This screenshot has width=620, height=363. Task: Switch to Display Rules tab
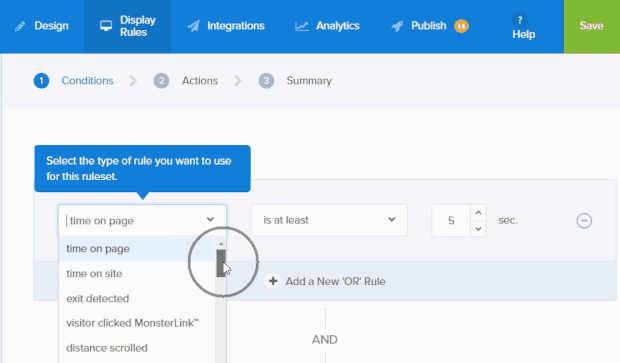pos(127,26)
